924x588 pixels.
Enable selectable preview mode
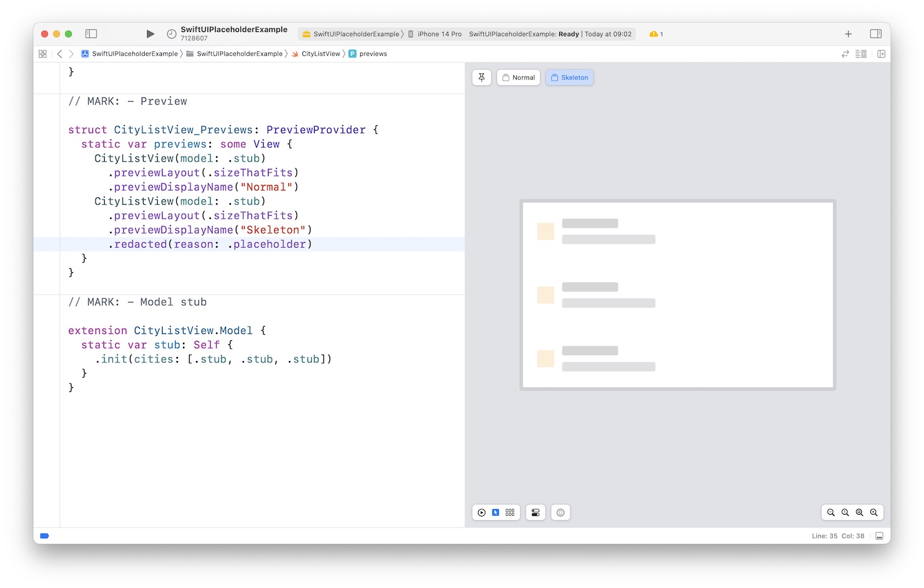(495, 513)
